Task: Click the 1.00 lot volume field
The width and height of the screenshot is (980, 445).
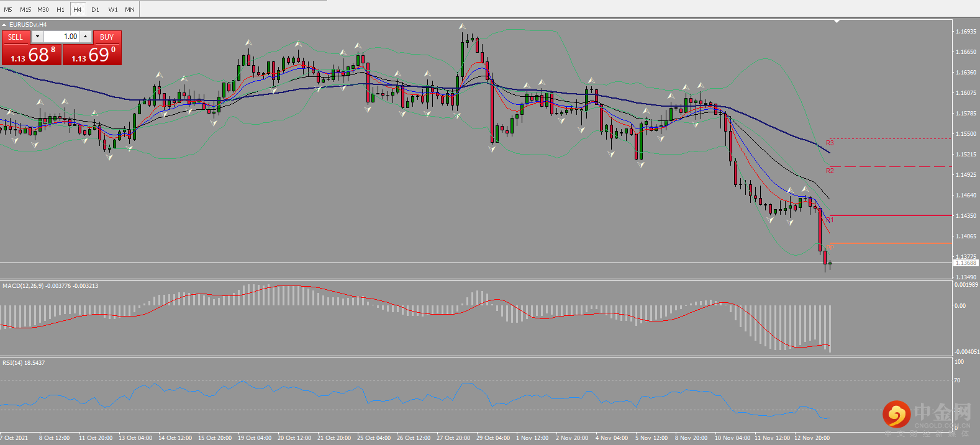Action: (x=61, y=37)
